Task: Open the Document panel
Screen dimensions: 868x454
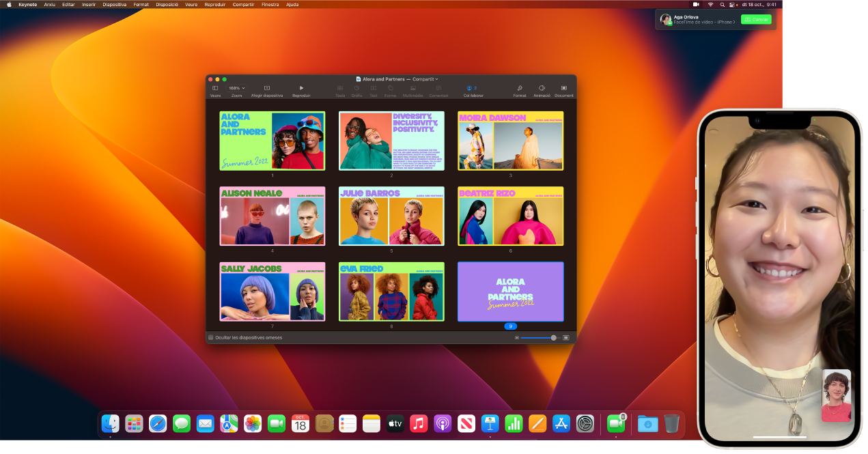Action: (563, 89)
